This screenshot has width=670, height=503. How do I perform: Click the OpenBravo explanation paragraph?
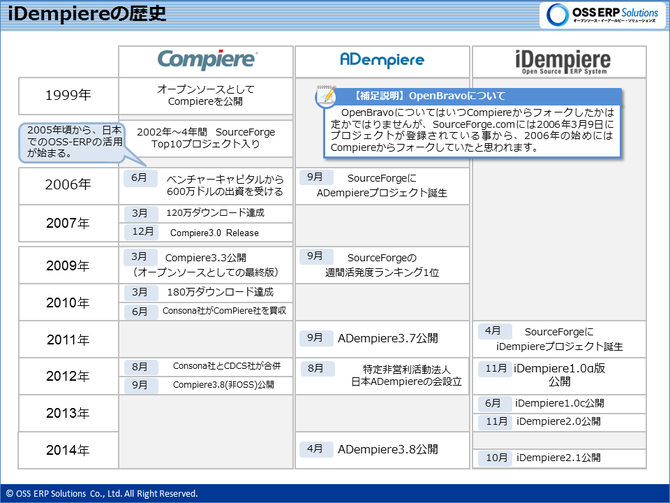coord(472,130)
